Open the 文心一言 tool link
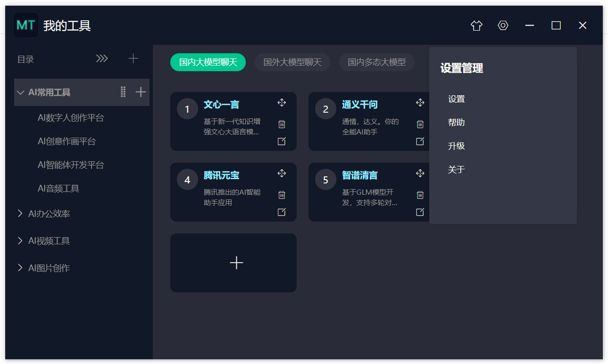The image size is (608, 364). 222,105
